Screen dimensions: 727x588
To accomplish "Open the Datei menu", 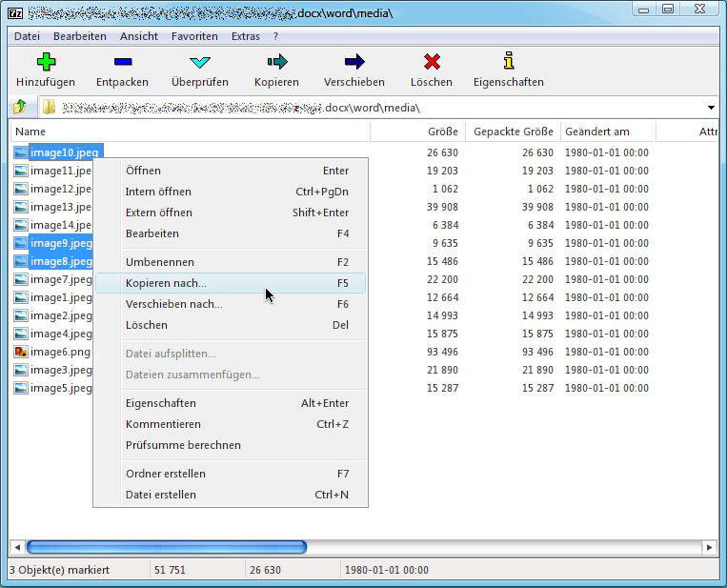I will click(27, 36).
